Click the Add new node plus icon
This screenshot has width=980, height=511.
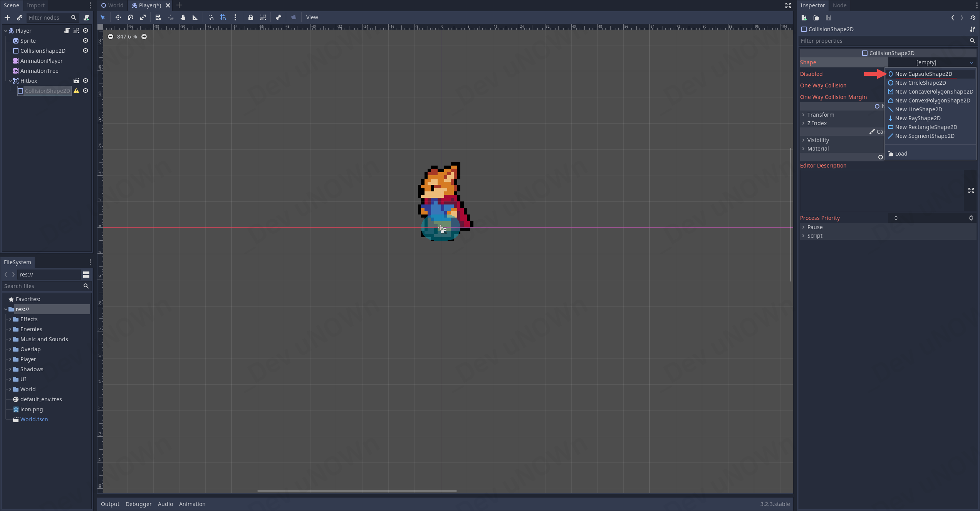point(7,18)
